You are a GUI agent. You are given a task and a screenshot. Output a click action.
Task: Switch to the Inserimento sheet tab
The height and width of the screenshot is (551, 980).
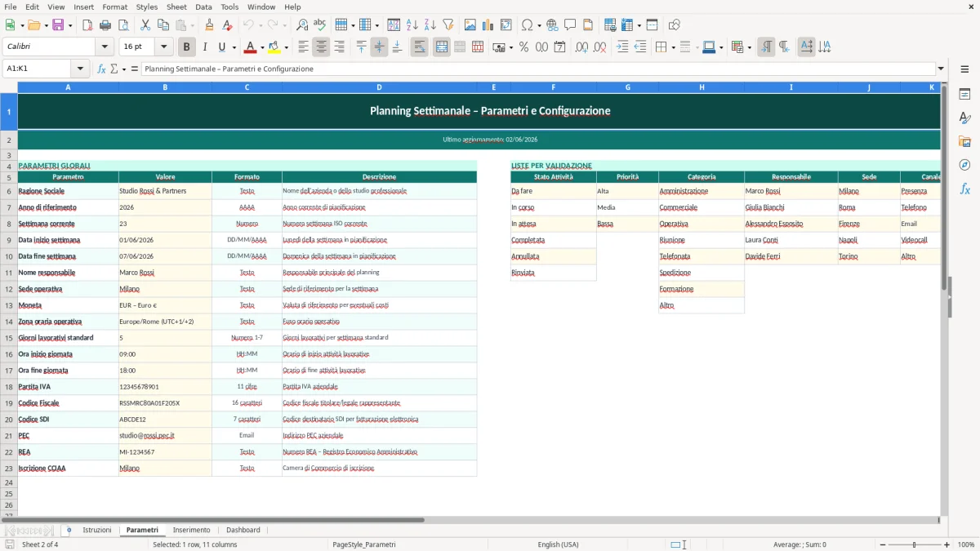pos(191,531)
